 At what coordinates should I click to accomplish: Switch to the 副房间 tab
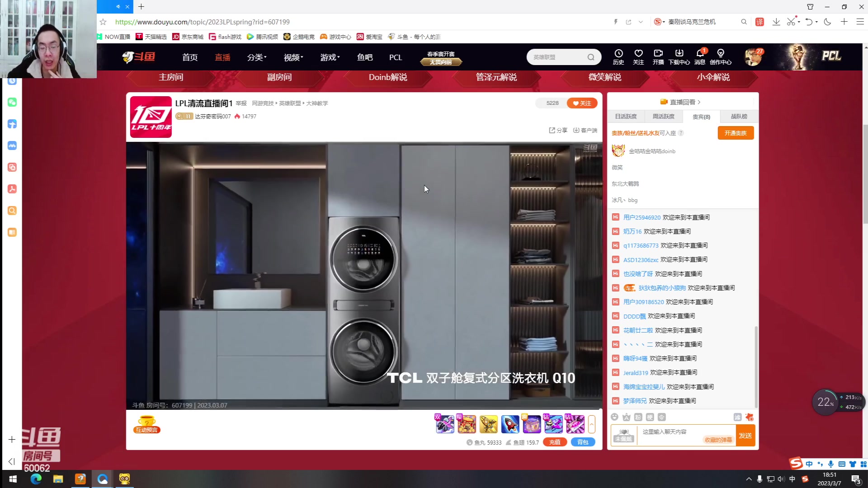pyautogui.click(x=279, y=77)
